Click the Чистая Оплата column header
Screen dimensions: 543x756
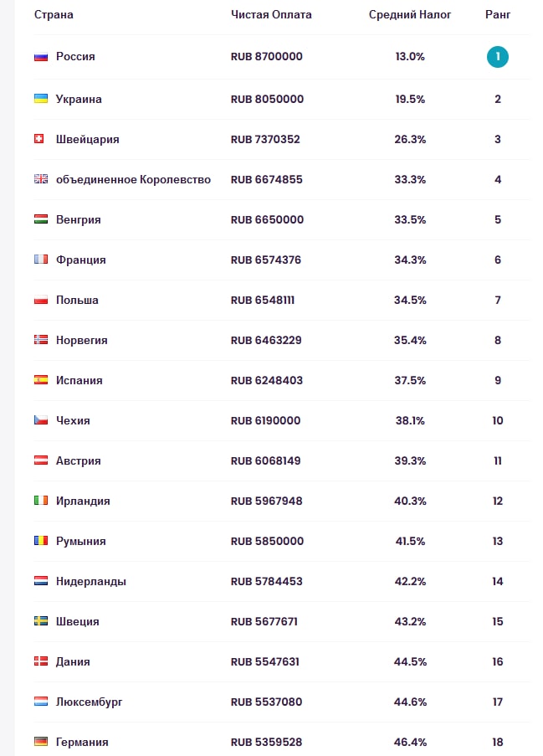271,15
